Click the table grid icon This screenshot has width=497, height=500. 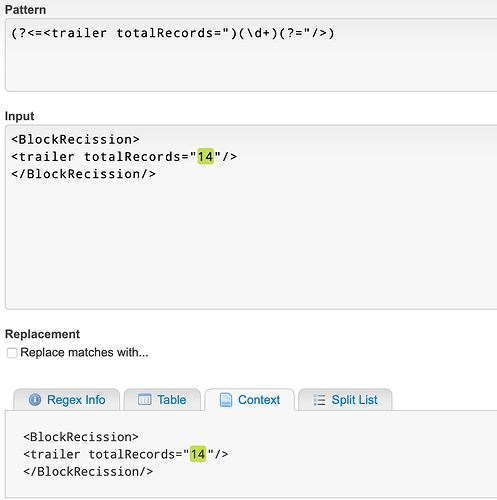(145, 399)
